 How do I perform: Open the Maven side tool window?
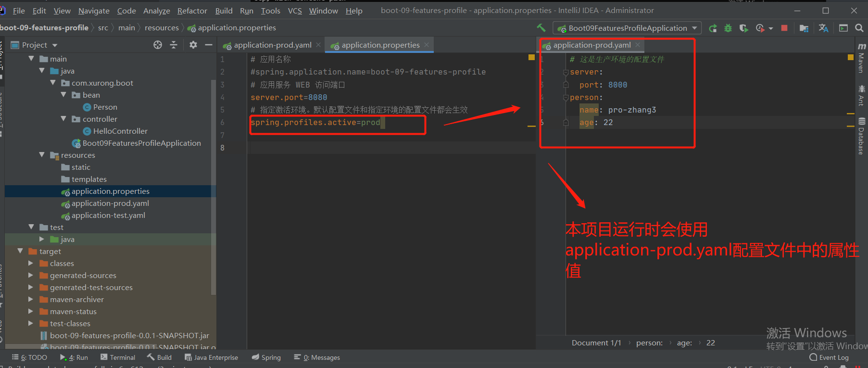click(861, 57)
